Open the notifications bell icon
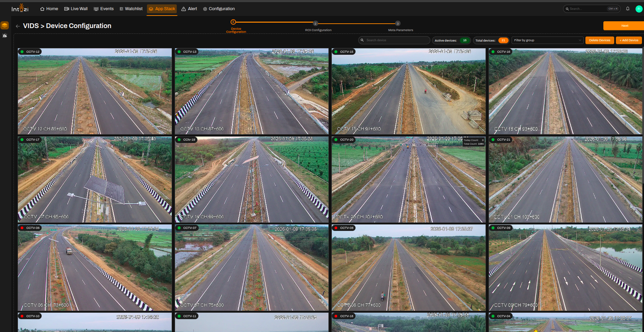Screen dimensions: 644x332 [x=628, y=9]
